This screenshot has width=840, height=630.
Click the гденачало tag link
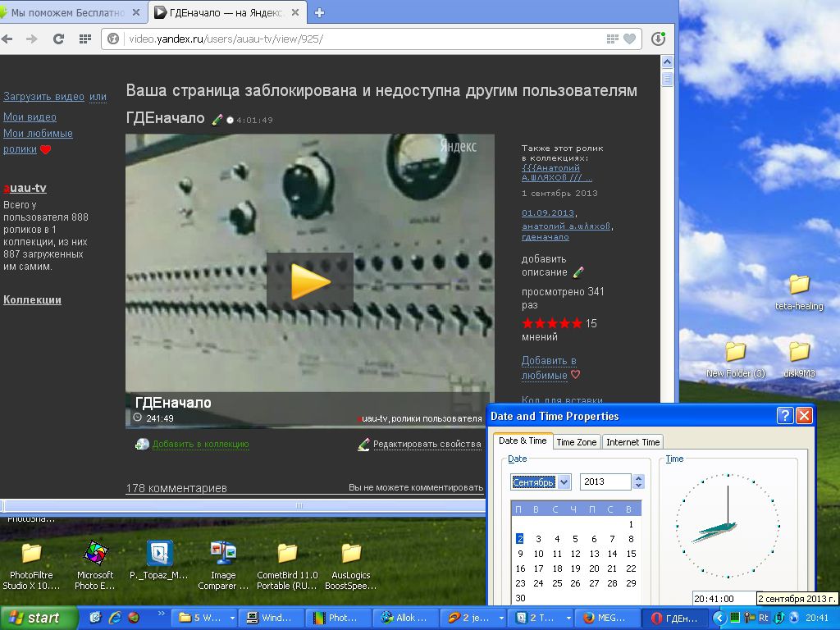(x=546, y=236)
